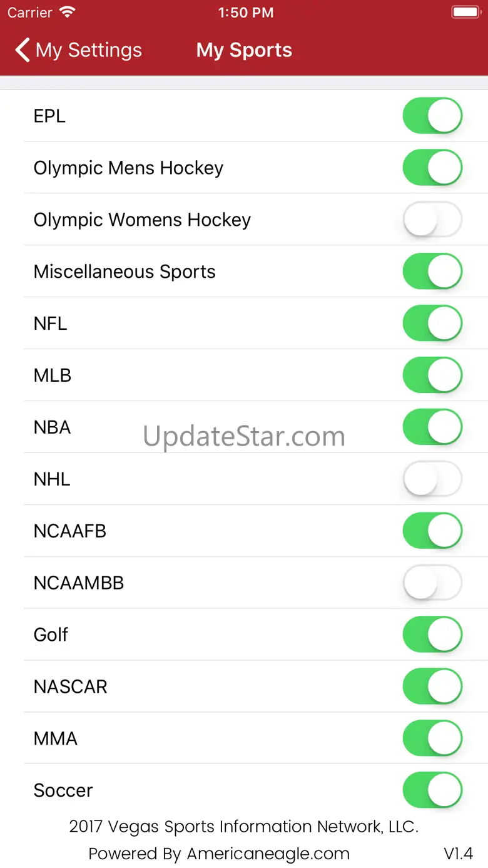488x868 pixels.
Task: Disable Olympic Mens Hockey switch
Action: coord(432,168)
